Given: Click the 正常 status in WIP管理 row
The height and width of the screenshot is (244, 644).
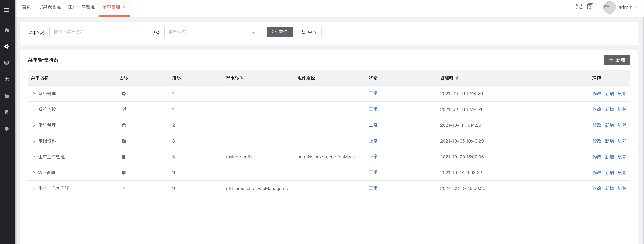Looking at the screenshot, I should [373, 172].
